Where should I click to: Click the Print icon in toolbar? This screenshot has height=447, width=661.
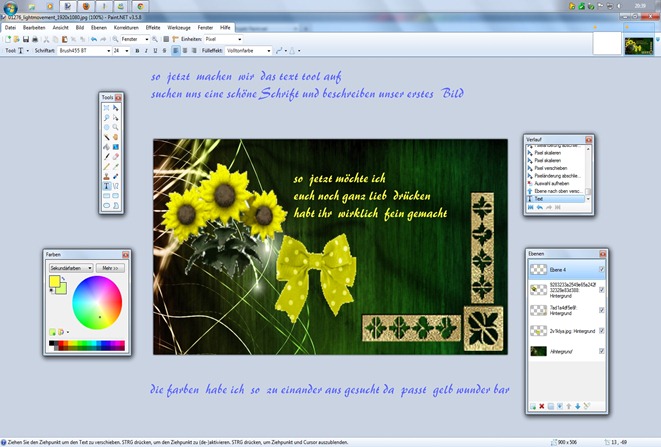35,39
